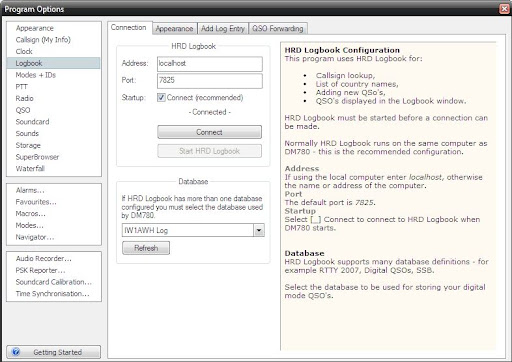The height and width of the screenshot is (362, 512).
Task: Click the Connect button
Action: [x=209, y=132]
